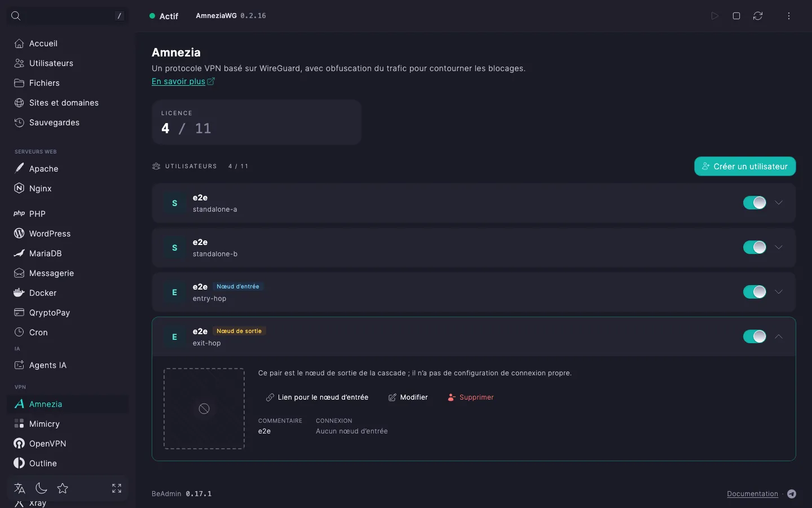Click the Nœud d'entrée badge
Viewport: 812px width, 508px height.
(238, 287)
